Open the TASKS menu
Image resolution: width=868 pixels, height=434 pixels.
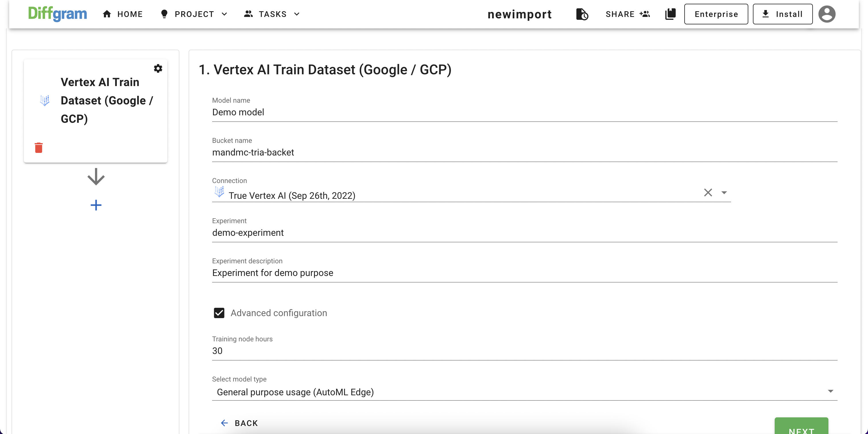tap(272, 14)
